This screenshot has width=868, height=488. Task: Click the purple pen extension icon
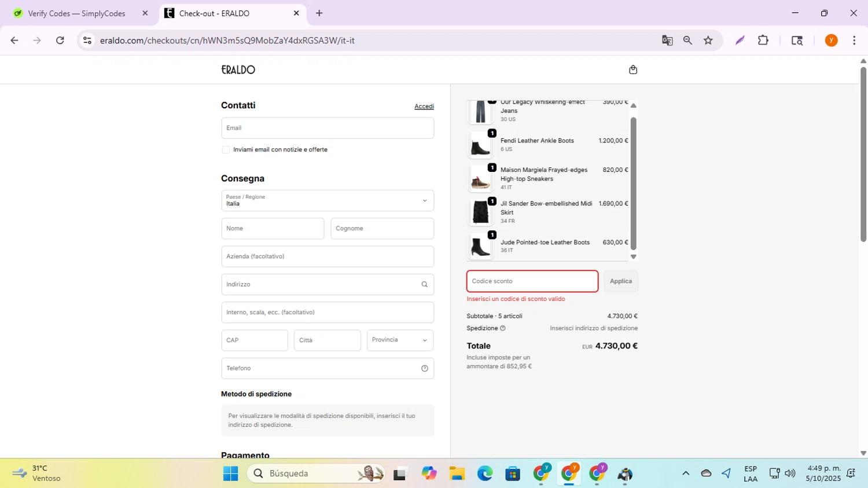740,41
